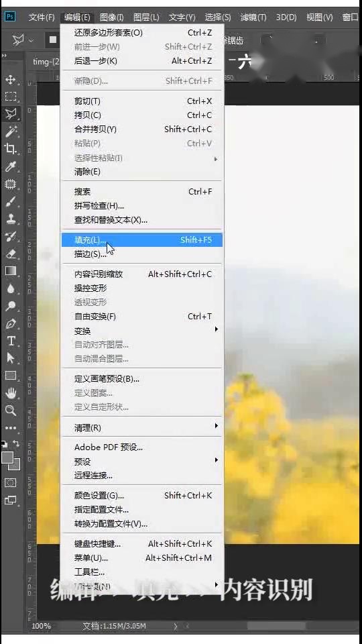The image size is (362, 644).
Task: Select the Hand tool
Action: coord(11,394)
